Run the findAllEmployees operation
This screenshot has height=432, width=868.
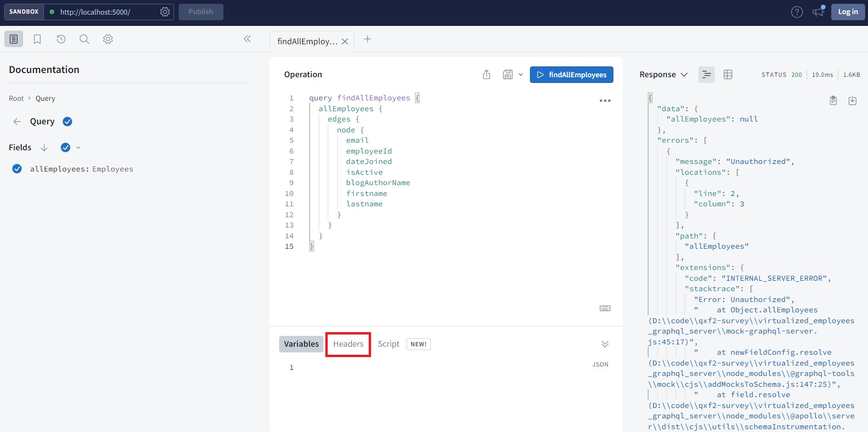tap(571, 74)
